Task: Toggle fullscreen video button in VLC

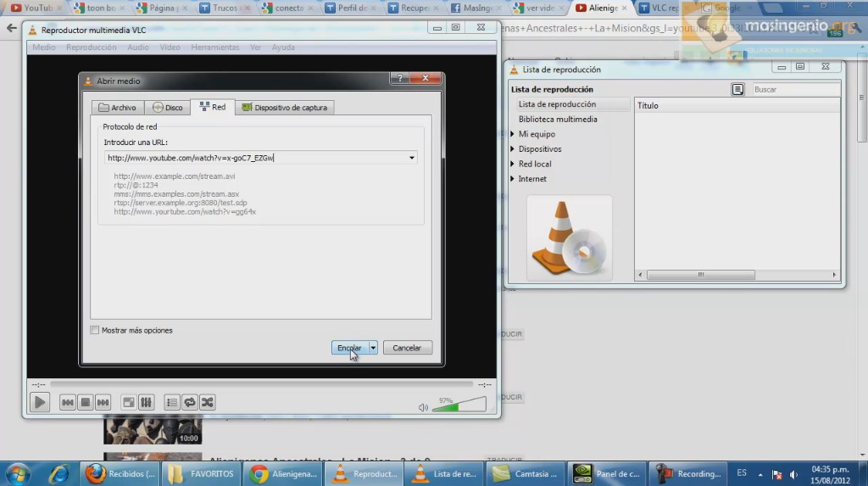Action: (129, 402)
